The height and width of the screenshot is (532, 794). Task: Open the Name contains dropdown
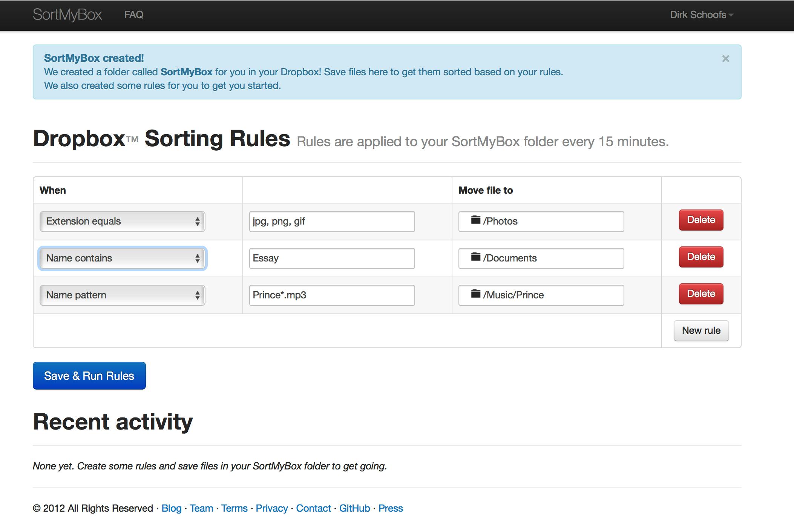[x=122, y=258]
